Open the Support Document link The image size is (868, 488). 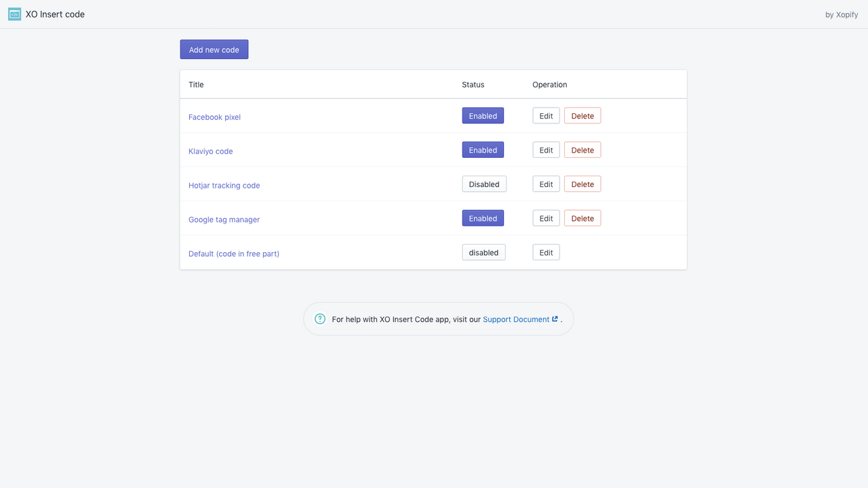click(516, 319)
